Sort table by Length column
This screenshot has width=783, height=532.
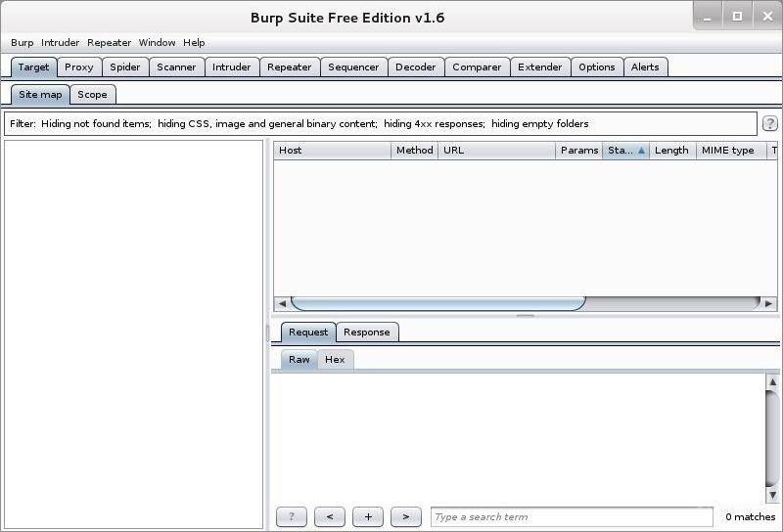(x=671, y=151)
